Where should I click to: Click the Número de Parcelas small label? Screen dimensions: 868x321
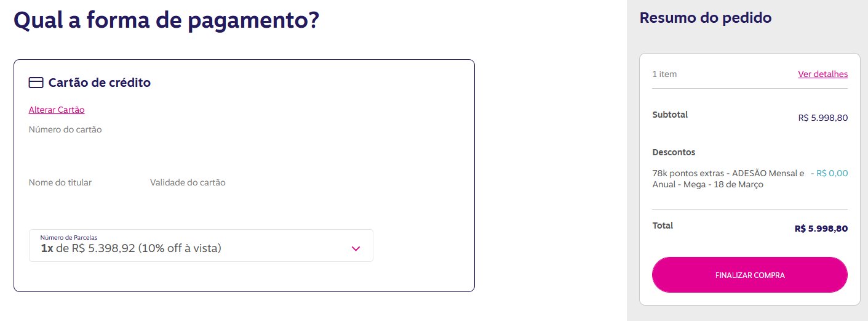(x=69, y=237)
